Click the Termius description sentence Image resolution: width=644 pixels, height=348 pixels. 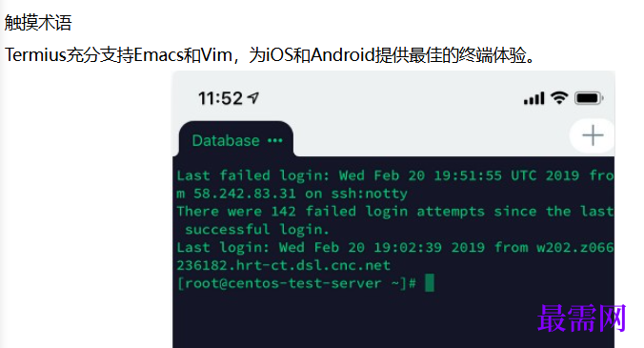(270, 54)
